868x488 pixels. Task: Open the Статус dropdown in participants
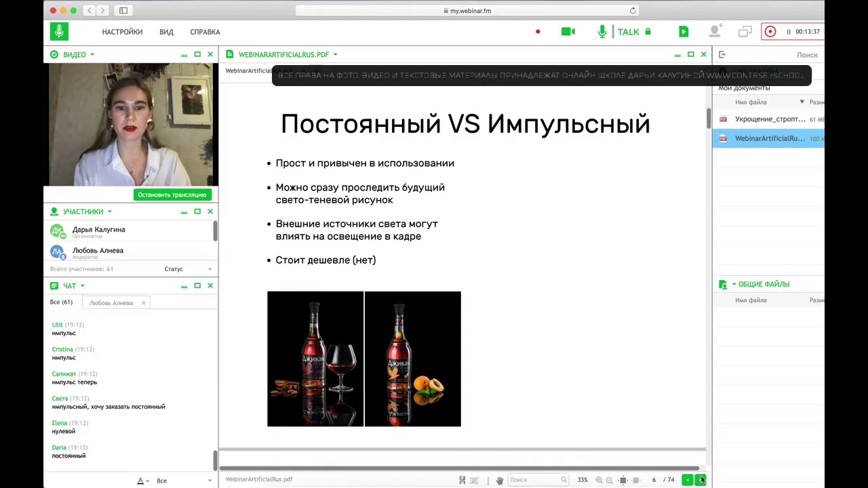pos(187,269)
